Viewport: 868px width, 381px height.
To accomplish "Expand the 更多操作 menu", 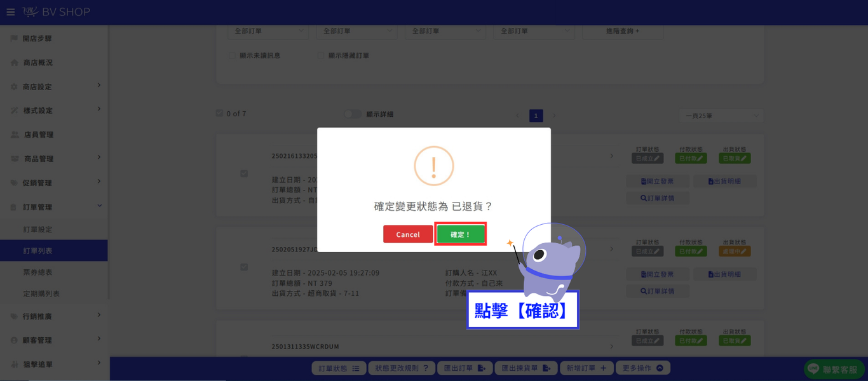I will point(643,368).
